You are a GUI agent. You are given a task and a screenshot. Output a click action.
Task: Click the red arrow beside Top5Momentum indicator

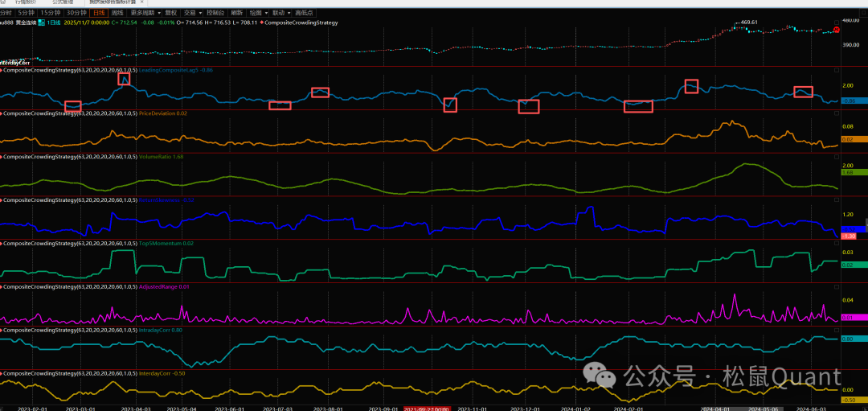(x=2, y=243)
